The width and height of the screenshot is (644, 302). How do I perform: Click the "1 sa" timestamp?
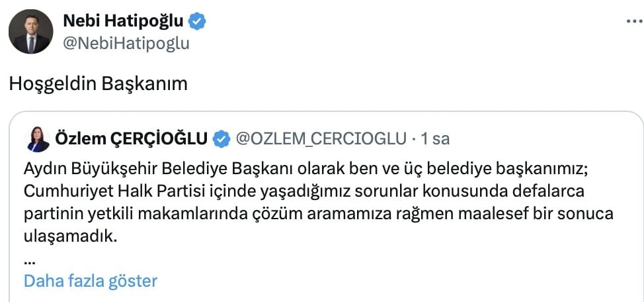pyautogui.click(x=435, y=139)
